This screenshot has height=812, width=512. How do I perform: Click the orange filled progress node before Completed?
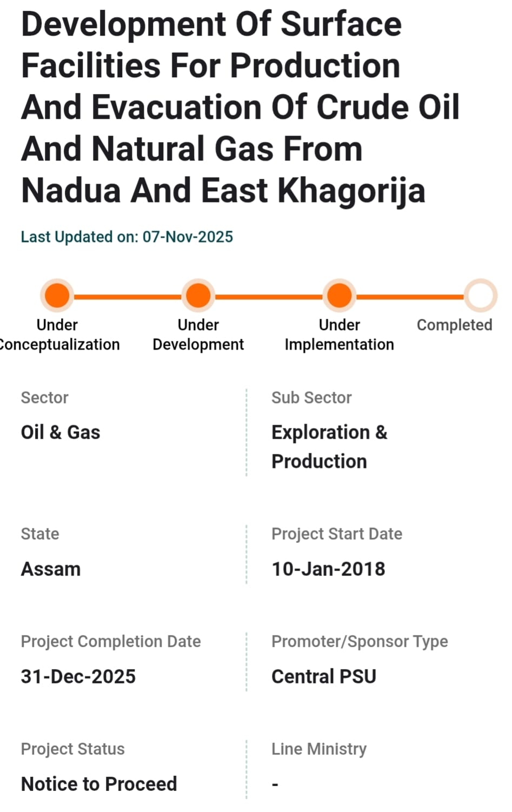(339, 295)
